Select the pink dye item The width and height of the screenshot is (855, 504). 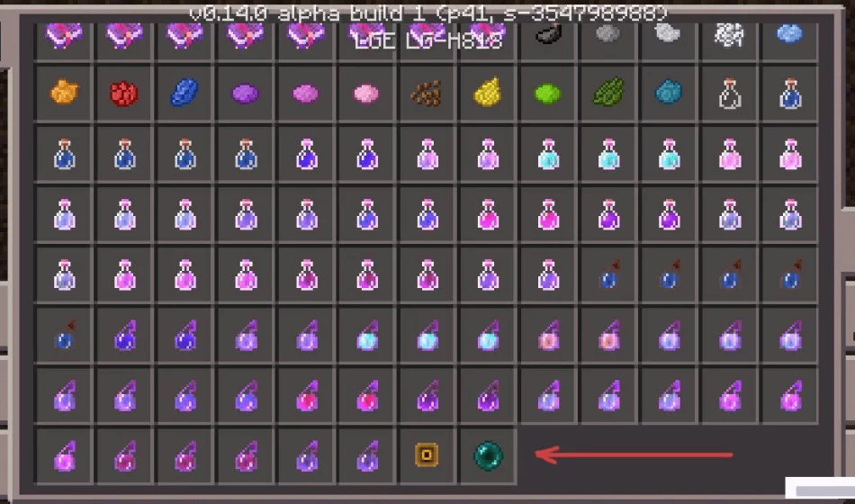[x=366, y=94]
